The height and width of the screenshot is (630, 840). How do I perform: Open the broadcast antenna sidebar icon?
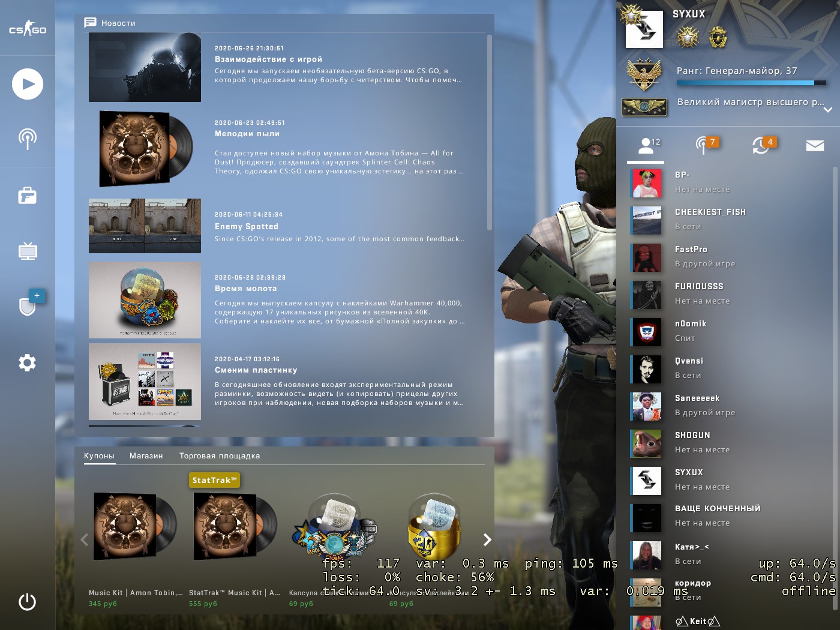click(28, 139)
